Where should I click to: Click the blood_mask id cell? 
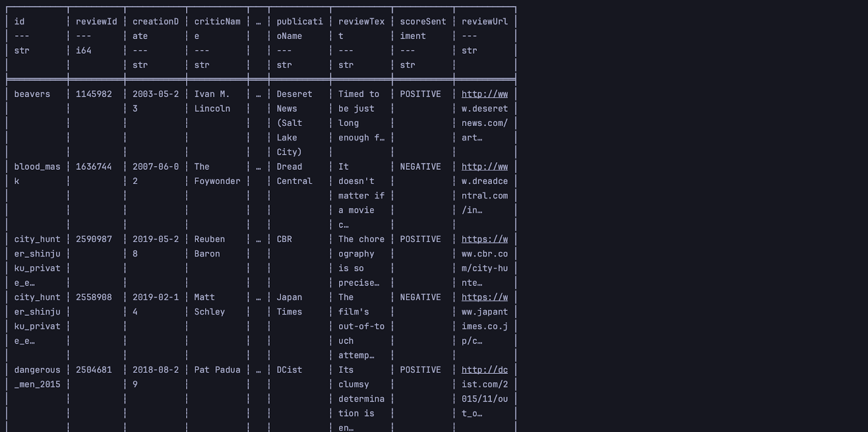37,174
